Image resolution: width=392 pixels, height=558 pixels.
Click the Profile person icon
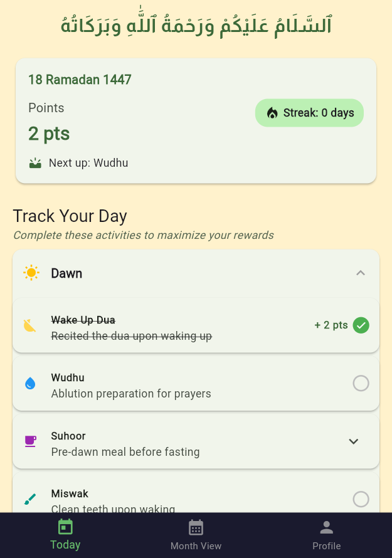point(326,527)
